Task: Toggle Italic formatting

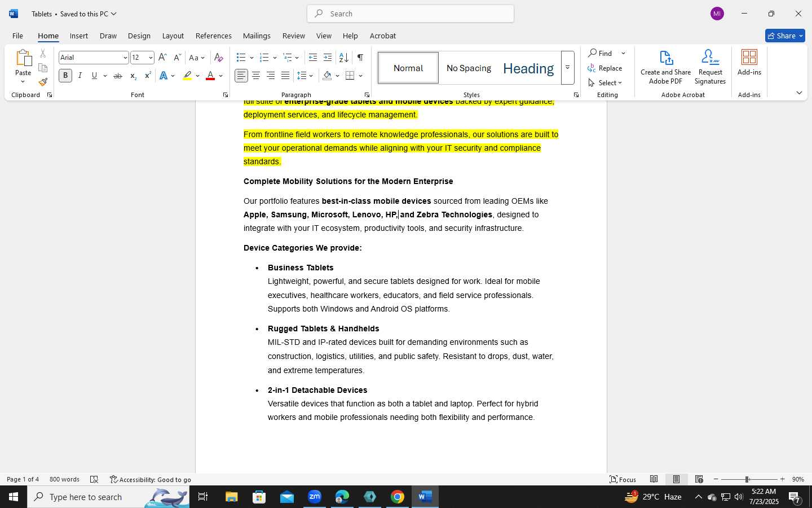Action: coord(80,76)
